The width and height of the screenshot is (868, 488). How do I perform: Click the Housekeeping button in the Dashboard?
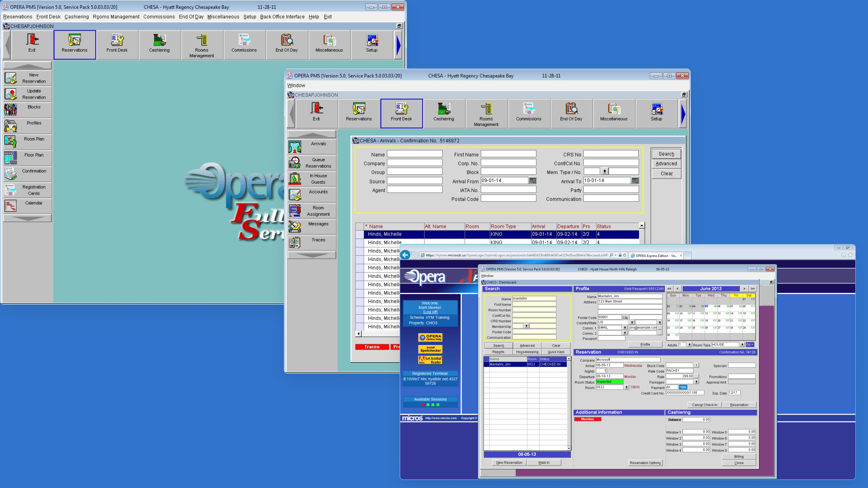click(527, 352)
